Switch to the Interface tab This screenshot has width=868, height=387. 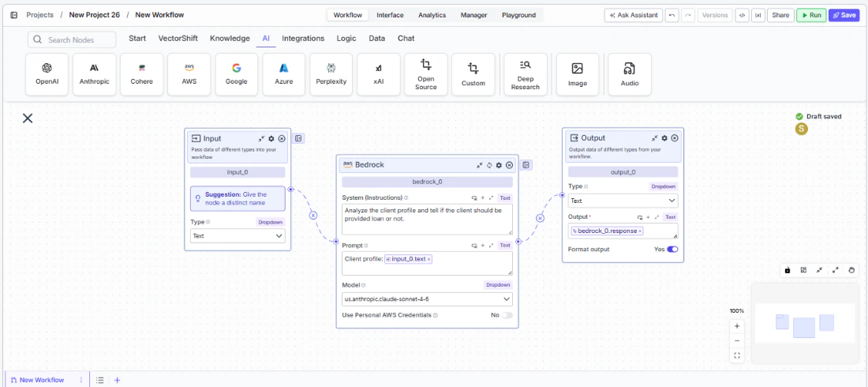click(390, 15)
